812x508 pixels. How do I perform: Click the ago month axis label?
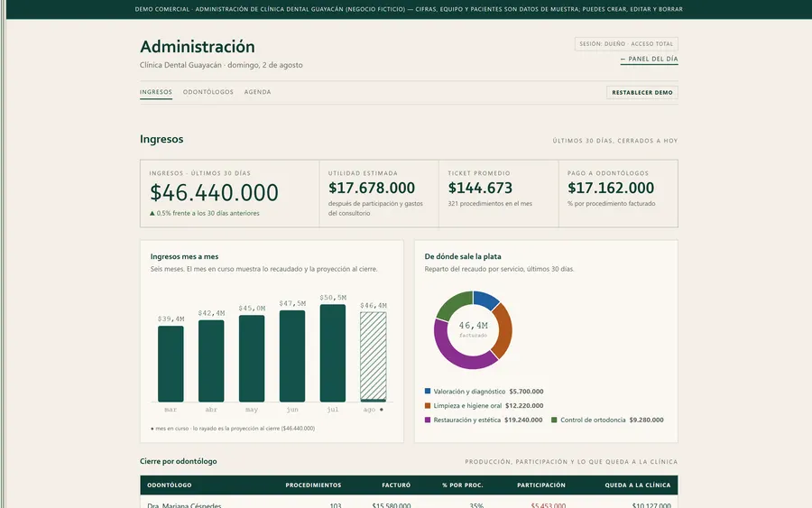point(369,410)
